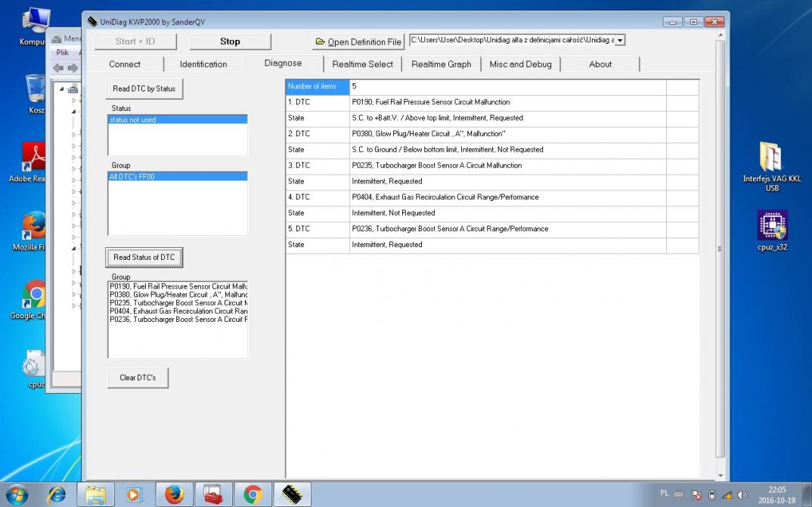Select P0190 entry in lower Group list
This screenshot has height=507, width=812.
tap(178, 286)
